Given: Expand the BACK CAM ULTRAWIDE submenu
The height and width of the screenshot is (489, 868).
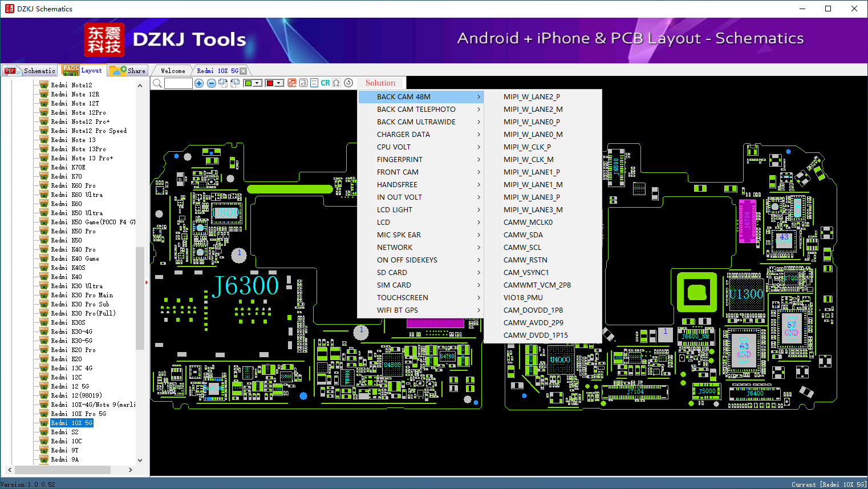Looking at the screenshot, I should coord(421,122).
